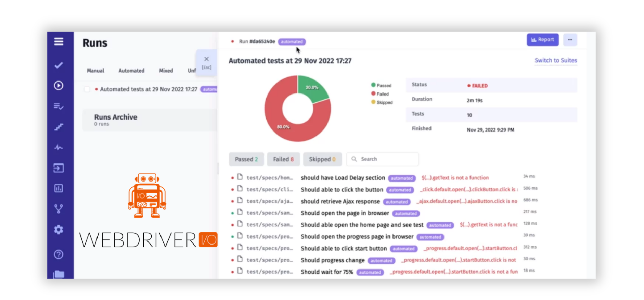Click the checklist Plans sidebar icon
644x300 pixels.
pos(59,106)
